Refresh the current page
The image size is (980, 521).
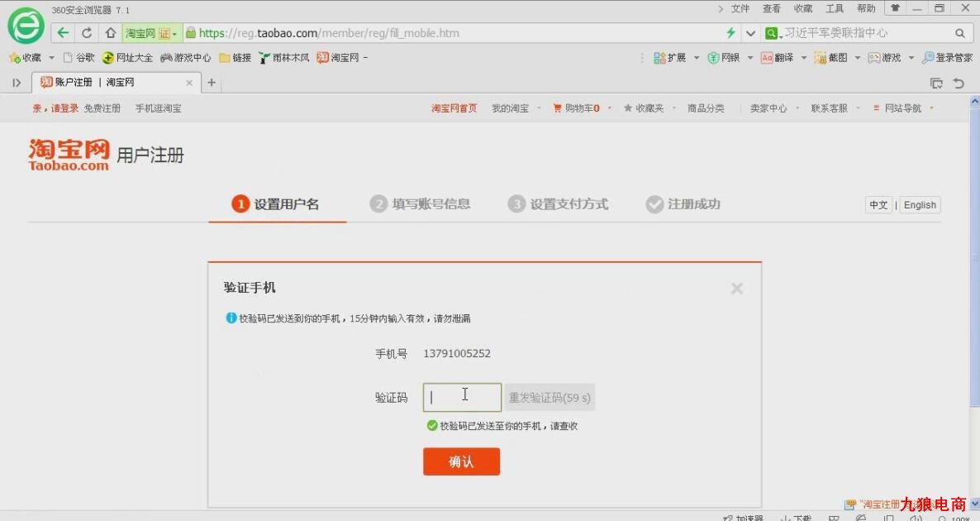coord(86,32)
